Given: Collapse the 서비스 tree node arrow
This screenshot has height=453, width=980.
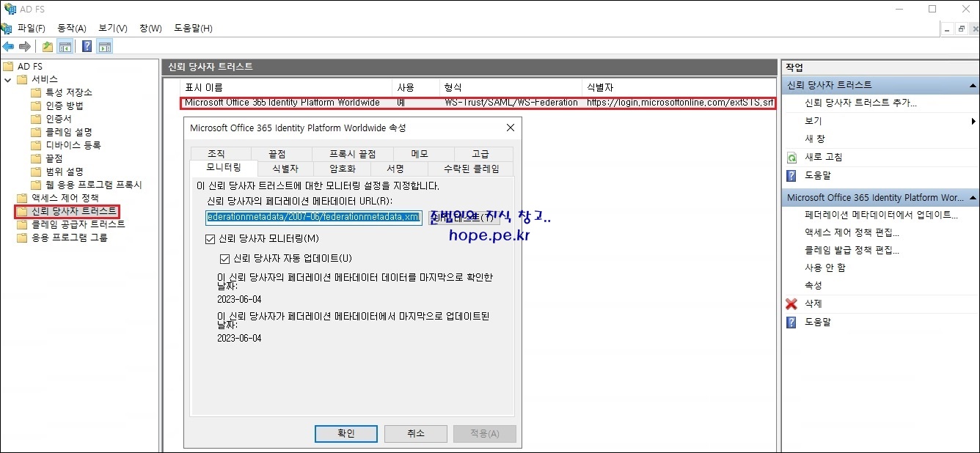Looking at the screenshot, I should point(8,79).
